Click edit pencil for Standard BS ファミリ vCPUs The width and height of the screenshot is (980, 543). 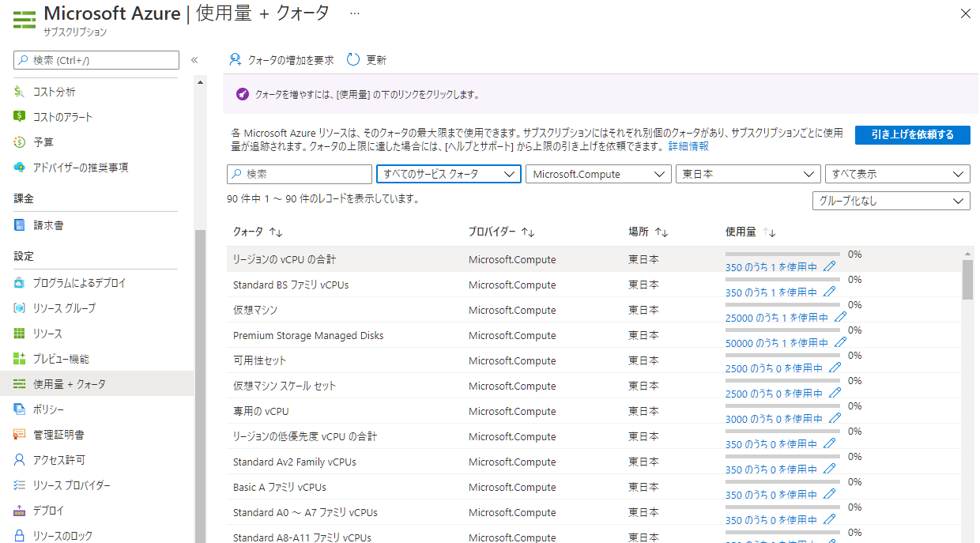[829, 292]
